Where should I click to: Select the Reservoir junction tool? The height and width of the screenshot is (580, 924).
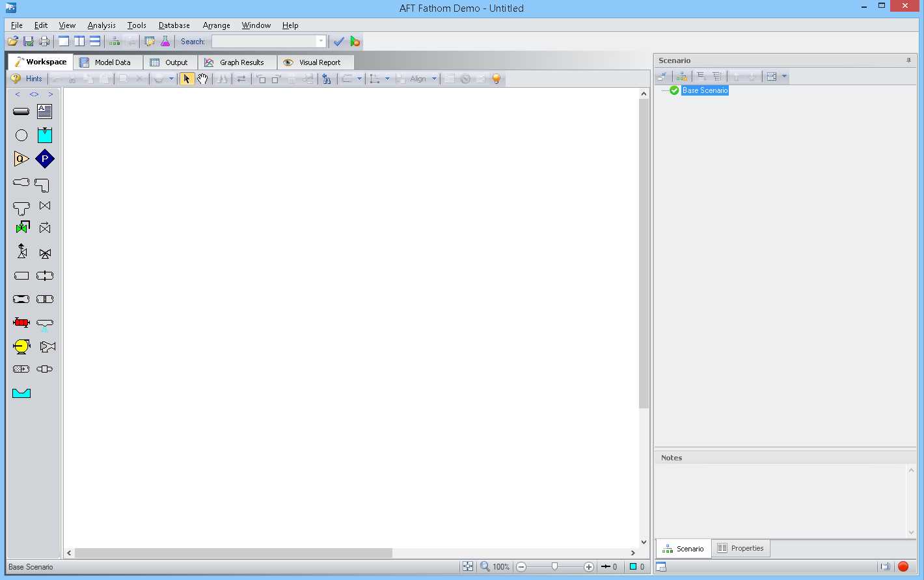(x=44, y=135)
